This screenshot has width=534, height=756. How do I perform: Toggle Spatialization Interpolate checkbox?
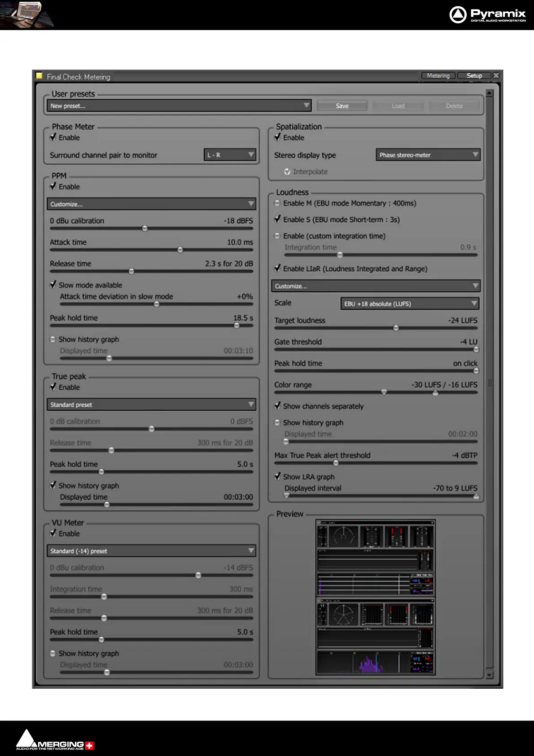287,171
